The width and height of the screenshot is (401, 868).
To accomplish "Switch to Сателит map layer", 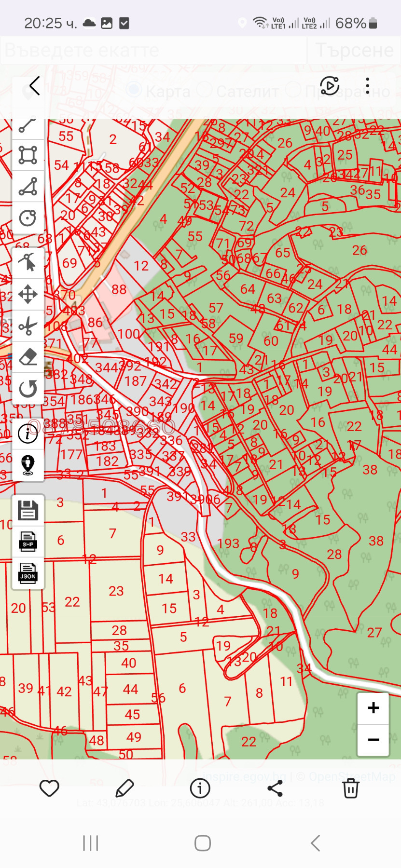I will [205, 90].
